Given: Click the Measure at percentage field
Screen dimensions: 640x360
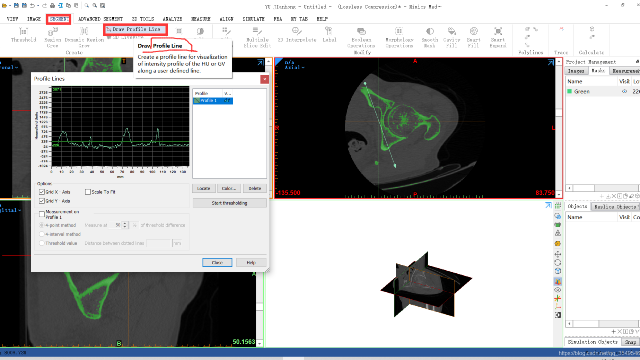Looking at the screenshot, I should pyautogui.click(x=116, y=225).
